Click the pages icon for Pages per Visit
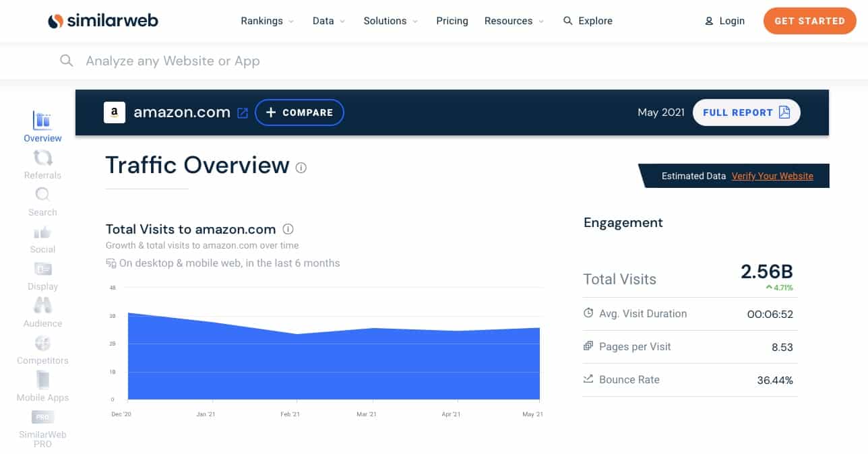 click(588, 346)
